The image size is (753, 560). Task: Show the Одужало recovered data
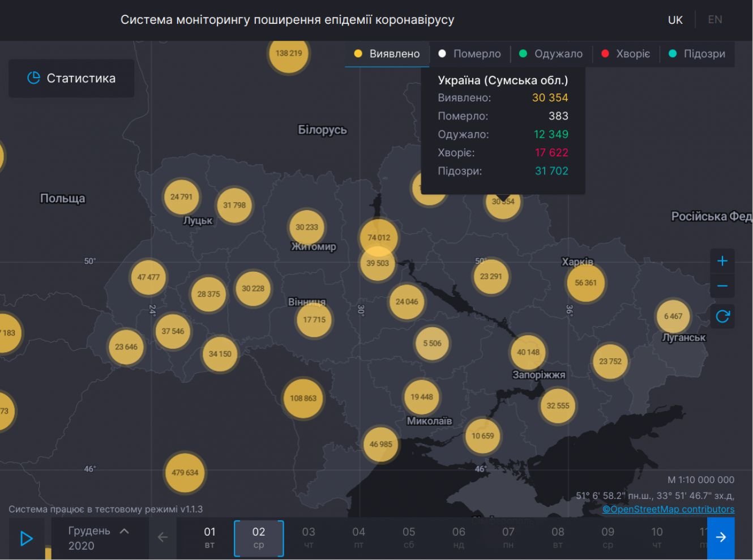[x=551, y=54]
